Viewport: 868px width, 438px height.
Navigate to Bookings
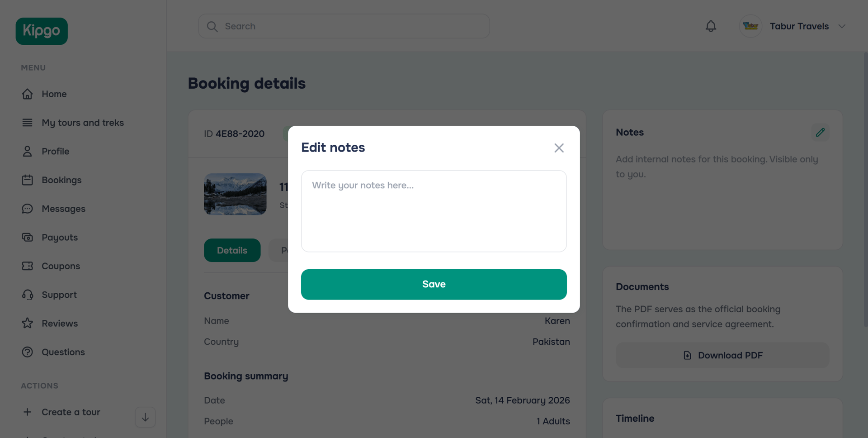click(x=61, y=180)
